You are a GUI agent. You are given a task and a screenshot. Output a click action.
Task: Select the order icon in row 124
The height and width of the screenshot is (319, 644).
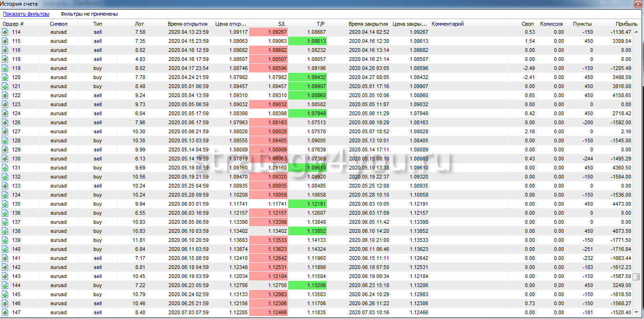(x=5, y=113)
